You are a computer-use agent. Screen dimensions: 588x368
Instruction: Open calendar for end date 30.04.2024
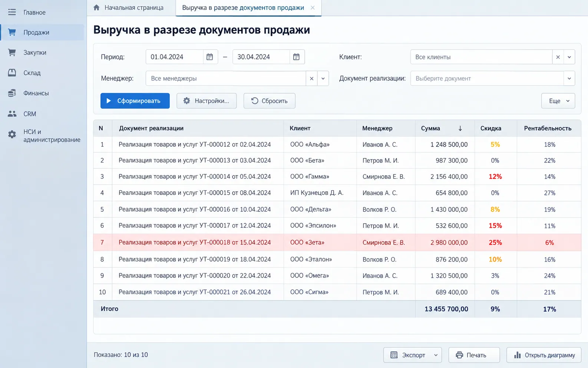296,57
